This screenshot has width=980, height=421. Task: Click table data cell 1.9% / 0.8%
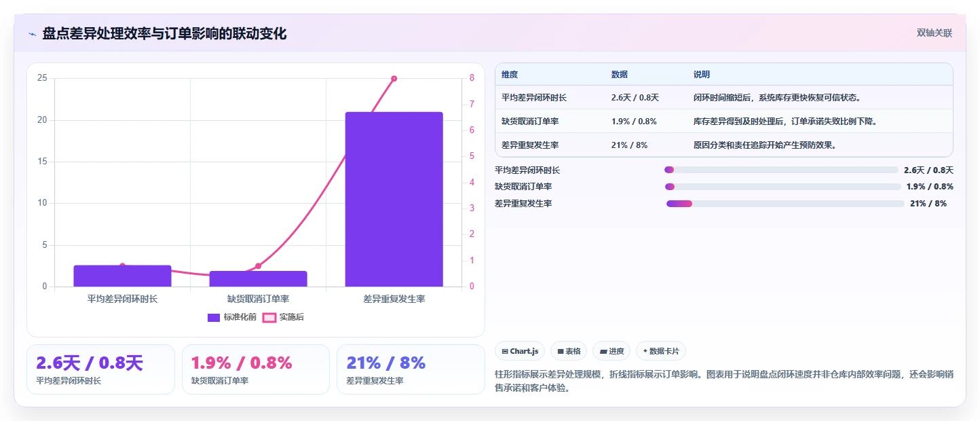(x=634, y=122)
